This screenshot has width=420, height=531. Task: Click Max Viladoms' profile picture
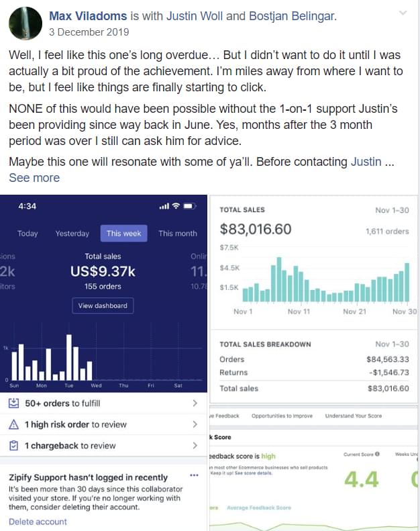click(25, 23)
